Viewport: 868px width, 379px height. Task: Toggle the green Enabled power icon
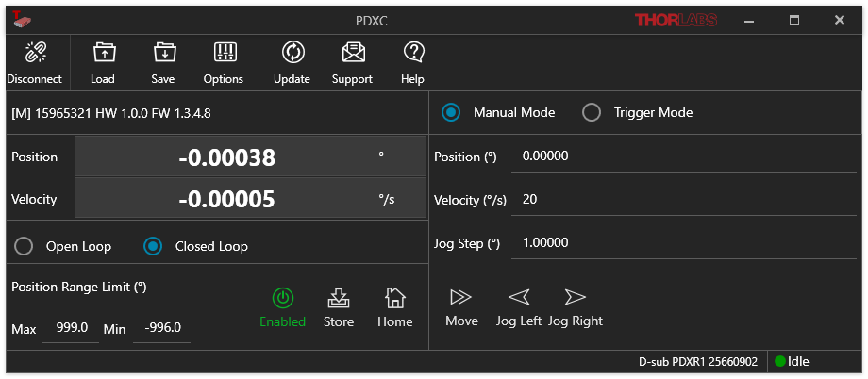[282, 298]
